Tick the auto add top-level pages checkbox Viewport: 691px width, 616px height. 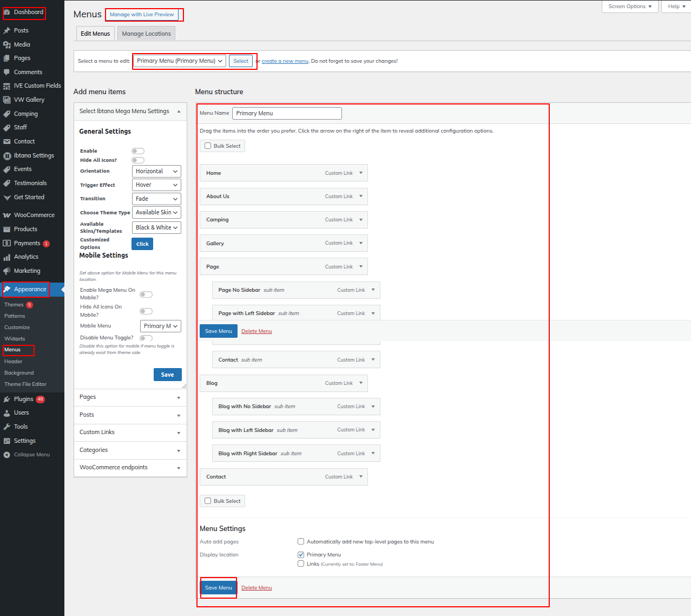point(301,541)
